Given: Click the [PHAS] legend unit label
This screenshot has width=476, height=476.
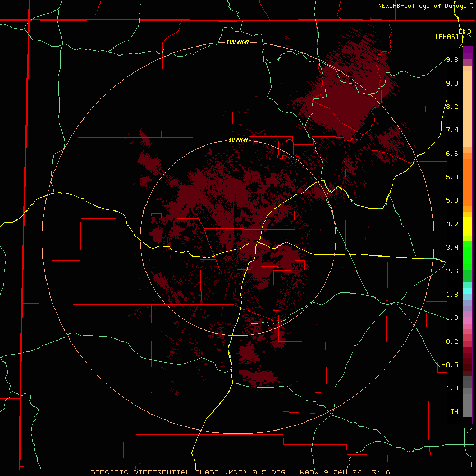Looking at the screenshot, I should (447, 36).
